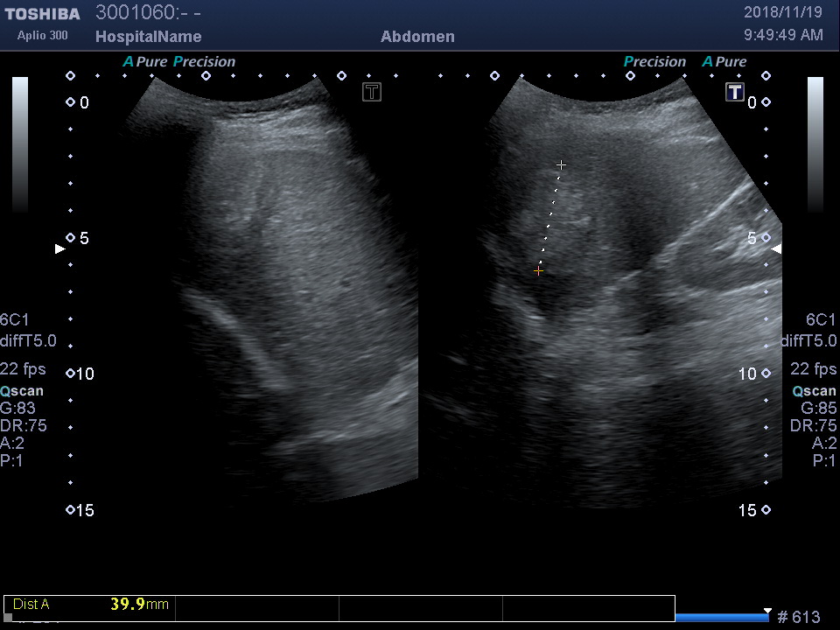Click DR:75 on the left image
Viewport: 840px width, 630px height.
[24, 425]
